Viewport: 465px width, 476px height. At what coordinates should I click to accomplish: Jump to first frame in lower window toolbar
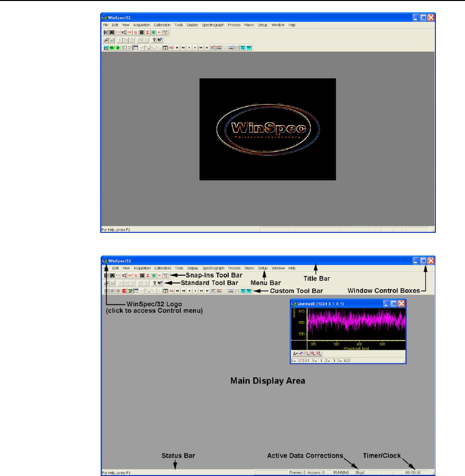(177, 291)
